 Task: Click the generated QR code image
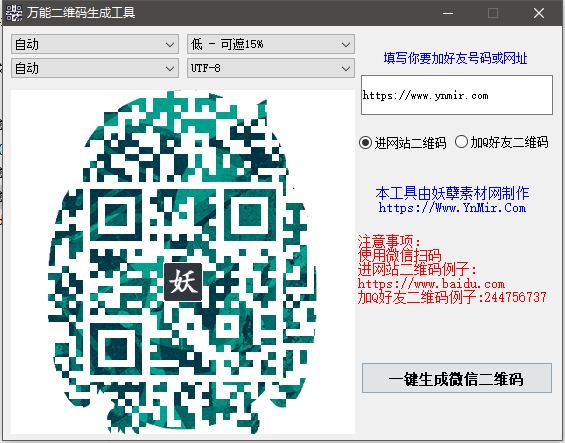(x=183, y=262)
